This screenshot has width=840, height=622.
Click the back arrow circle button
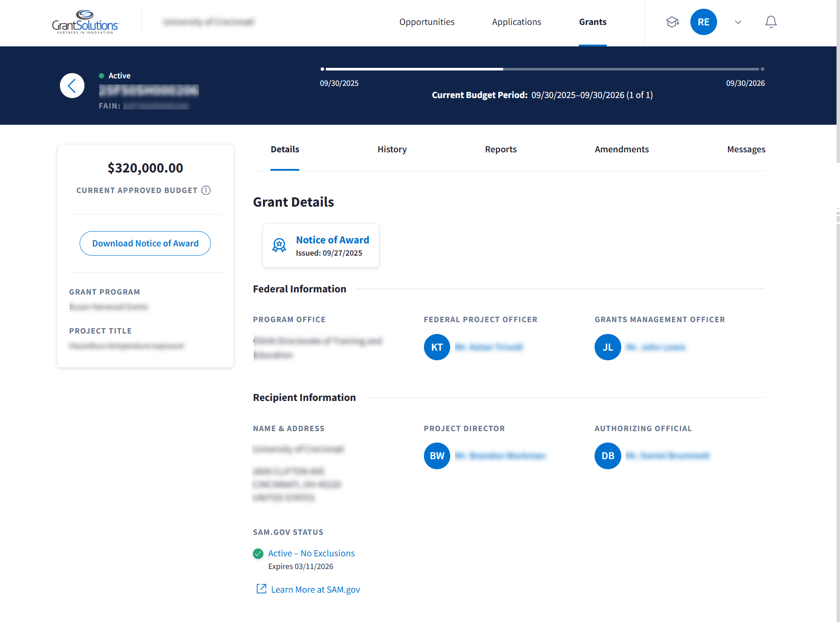[72, 86]
